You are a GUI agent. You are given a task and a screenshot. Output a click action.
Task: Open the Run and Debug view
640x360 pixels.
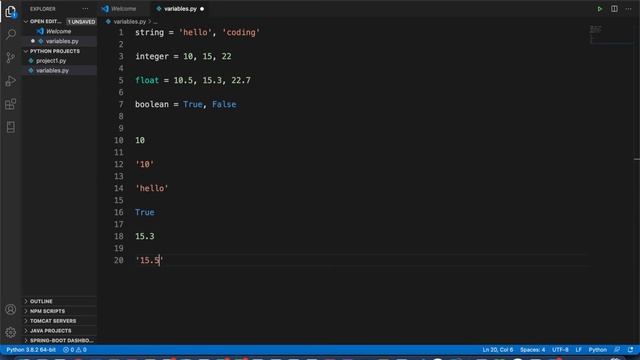point(11,81)
